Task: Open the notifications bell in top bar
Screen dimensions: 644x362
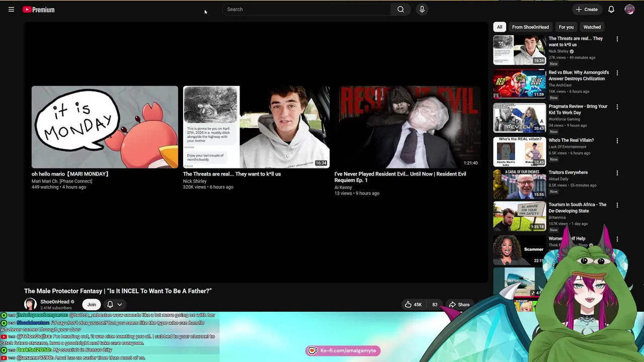Action: pos(611,10)
